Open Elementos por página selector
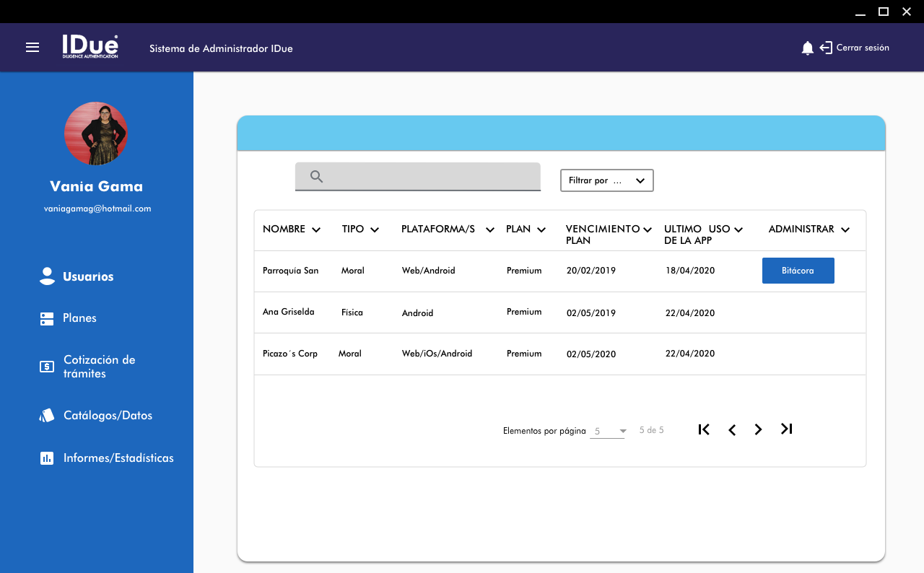924x573 pixels. pos(607,432)
